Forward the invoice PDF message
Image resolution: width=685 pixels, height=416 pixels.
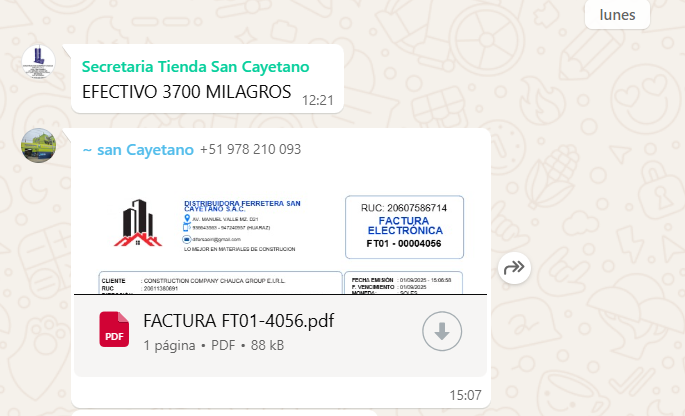[x=514, y=267]
